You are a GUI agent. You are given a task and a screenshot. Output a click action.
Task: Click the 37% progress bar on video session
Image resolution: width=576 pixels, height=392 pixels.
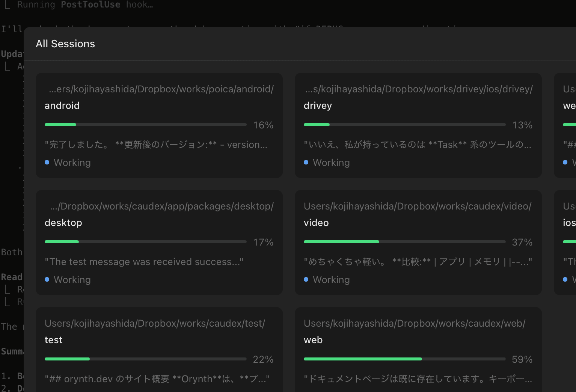(404, 242)
